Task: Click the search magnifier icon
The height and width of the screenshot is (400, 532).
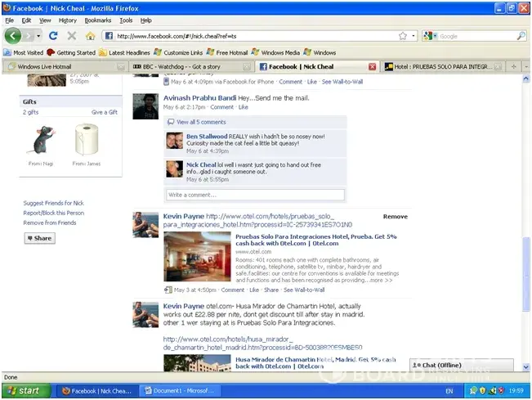Action: pos(521,36)
